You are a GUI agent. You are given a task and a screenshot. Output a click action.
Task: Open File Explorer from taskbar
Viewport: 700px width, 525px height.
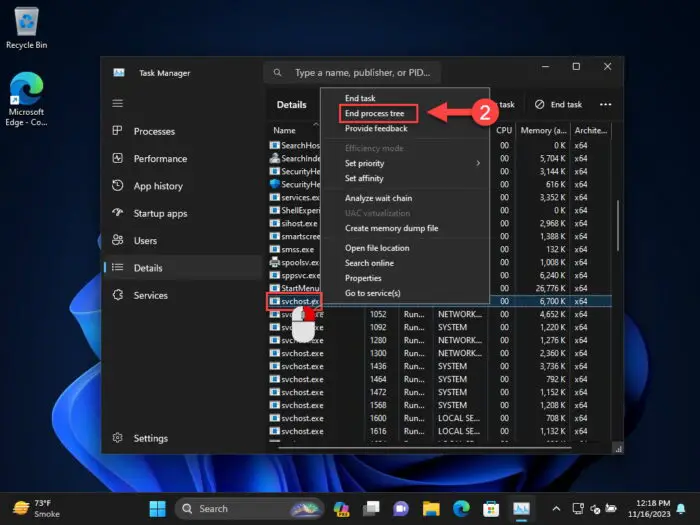[x=431, y=508]
